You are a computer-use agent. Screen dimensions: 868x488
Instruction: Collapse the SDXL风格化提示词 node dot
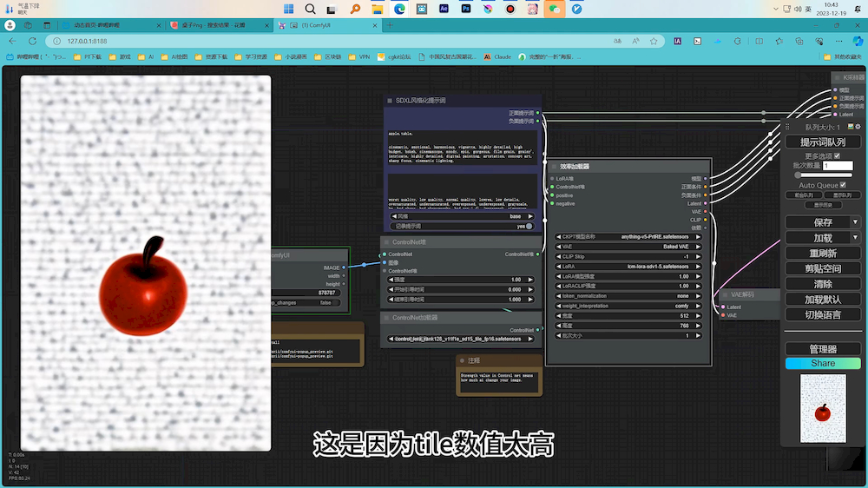click(x=389, y=101)
